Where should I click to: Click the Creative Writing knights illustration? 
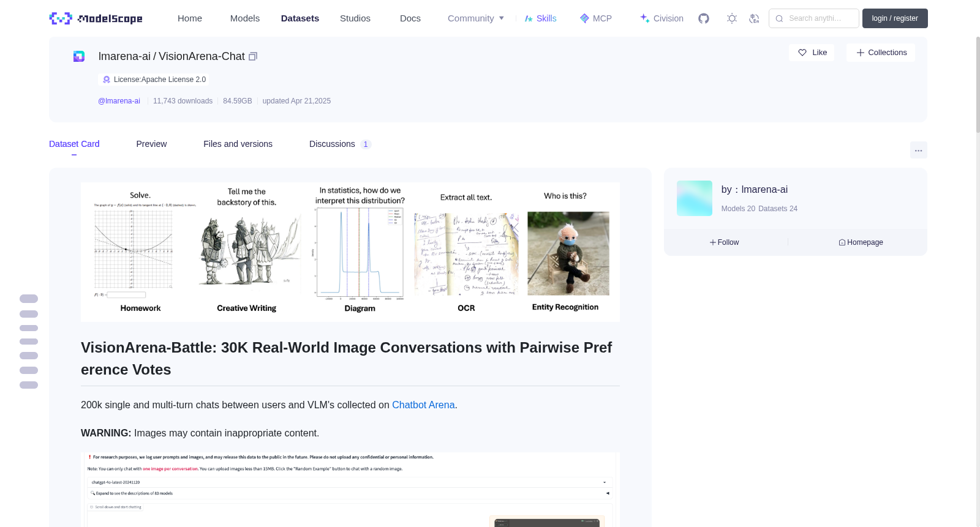coord(250,250)
